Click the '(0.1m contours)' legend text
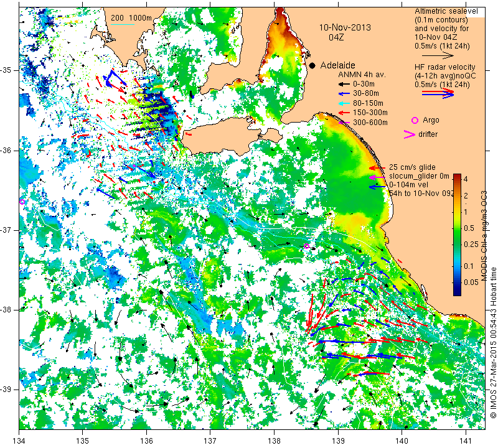This screenshot has height=448, width=498. point(441,20)
